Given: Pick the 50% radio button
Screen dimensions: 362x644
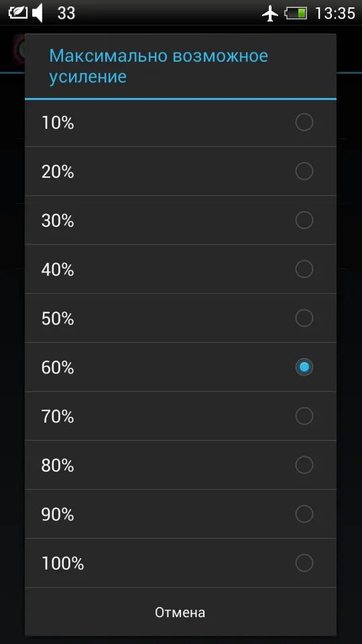Looking at the screenshot, I should tap(304, 318).
